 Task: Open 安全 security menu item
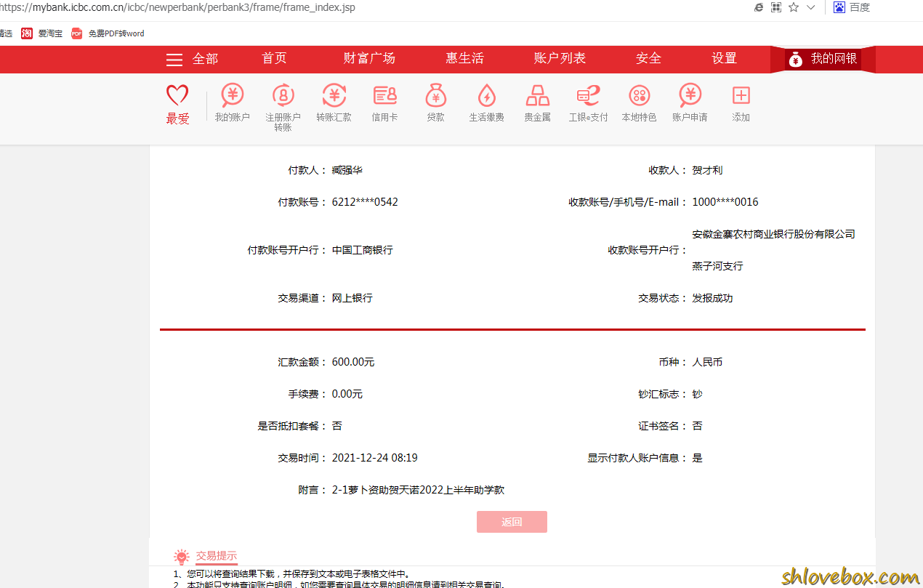pyautogui.click(x=648, y=59)
